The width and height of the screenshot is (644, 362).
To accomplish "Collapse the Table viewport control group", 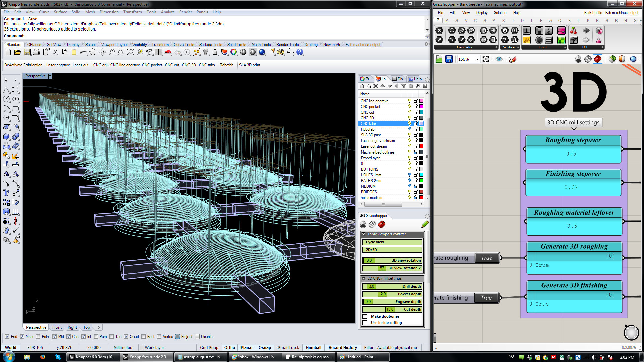I will tap(363, 234).
